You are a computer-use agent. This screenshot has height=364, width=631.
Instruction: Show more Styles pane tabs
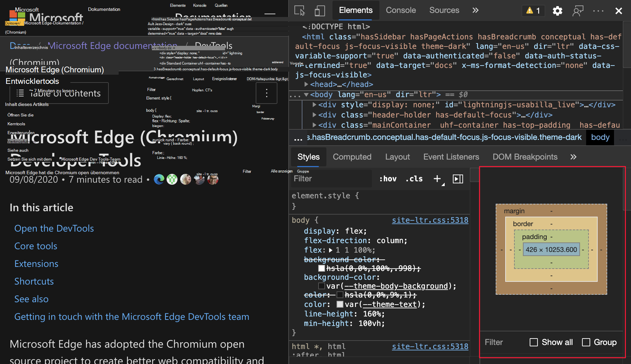pyautogui.click(x=574, y=157)
